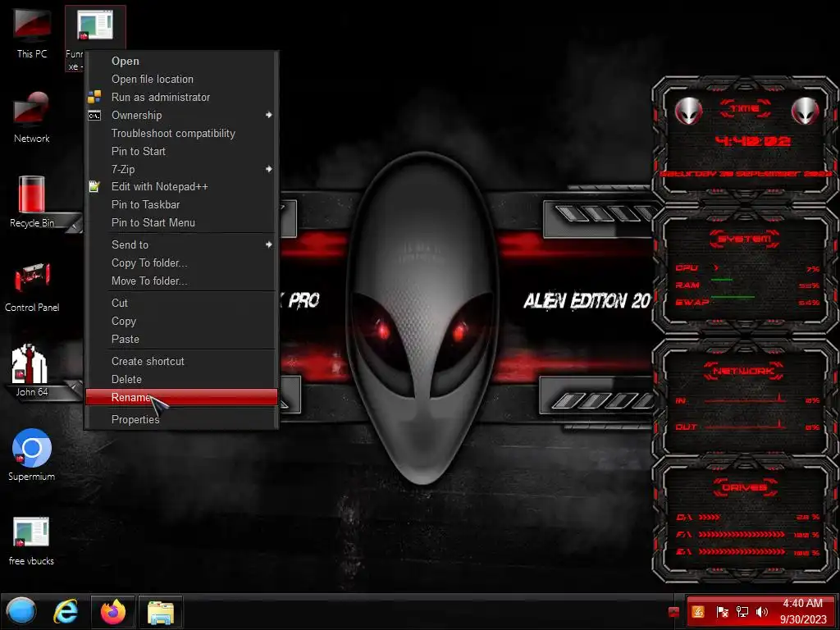This screenshot has width=840, height=630.
Task: Choose Create shortcut
Action: coord(181,362)
